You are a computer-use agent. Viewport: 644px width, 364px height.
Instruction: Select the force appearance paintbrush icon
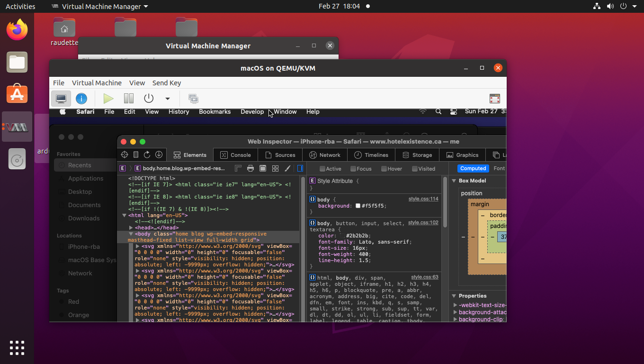click(x=287, y=168)
